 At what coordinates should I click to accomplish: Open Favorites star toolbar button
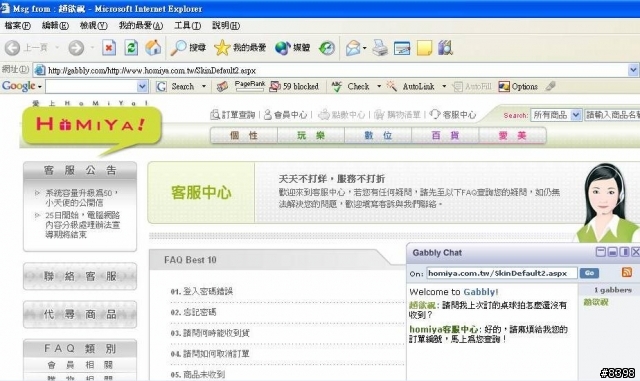240,48
